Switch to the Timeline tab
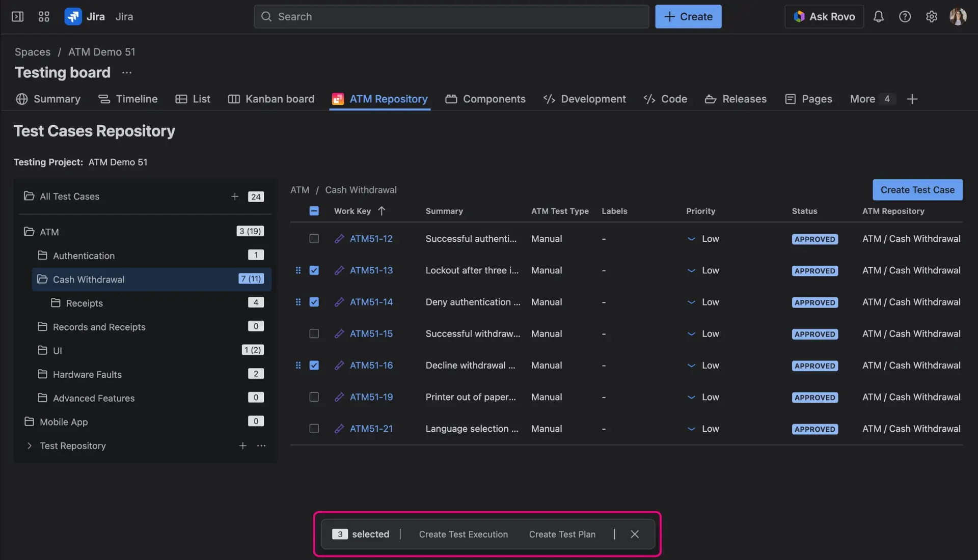This screenshot has height=560, width=978. [x=128, y=99]
